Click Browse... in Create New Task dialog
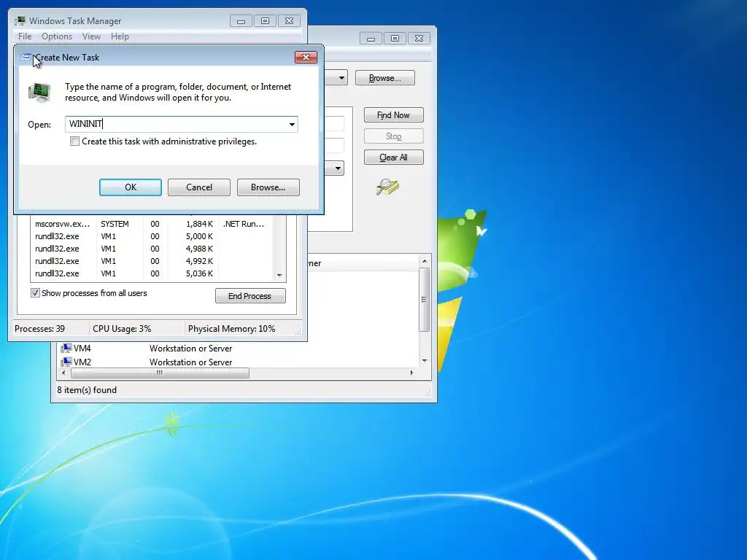 [x=268, y=187]
